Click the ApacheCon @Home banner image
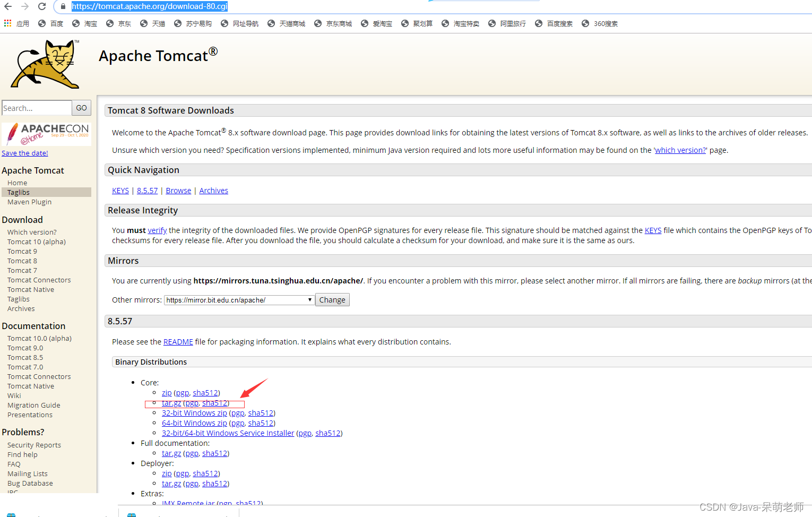 click(47, 134)
